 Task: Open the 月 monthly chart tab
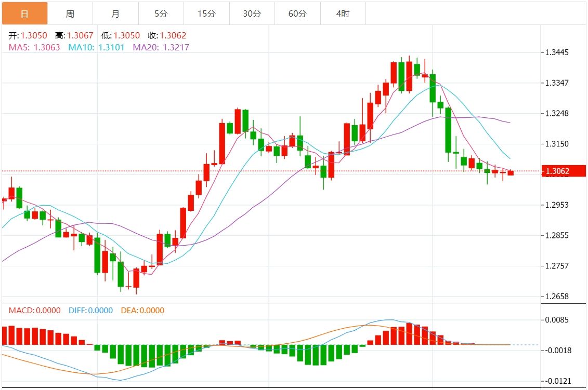(115, 14)
